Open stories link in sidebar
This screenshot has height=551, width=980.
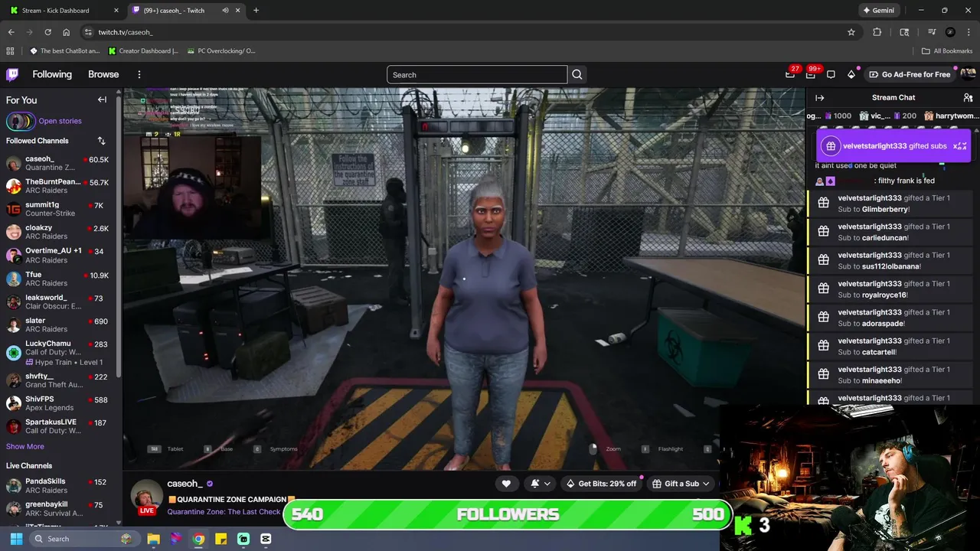[60, 121]
